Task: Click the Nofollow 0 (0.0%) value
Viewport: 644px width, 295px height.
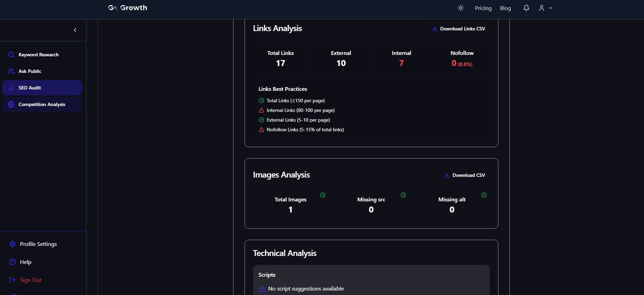Action: pyautogui.click(x=462, y=63)
